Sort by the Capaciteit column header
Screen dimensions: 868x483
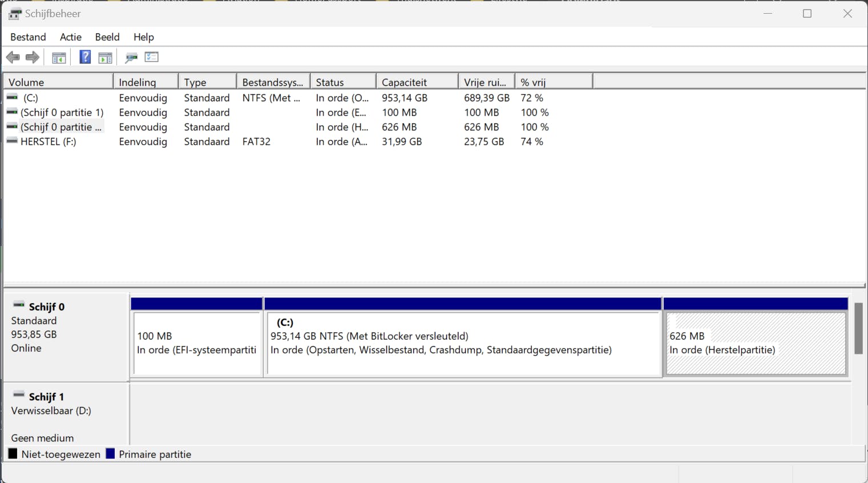(x=417, y=82)
